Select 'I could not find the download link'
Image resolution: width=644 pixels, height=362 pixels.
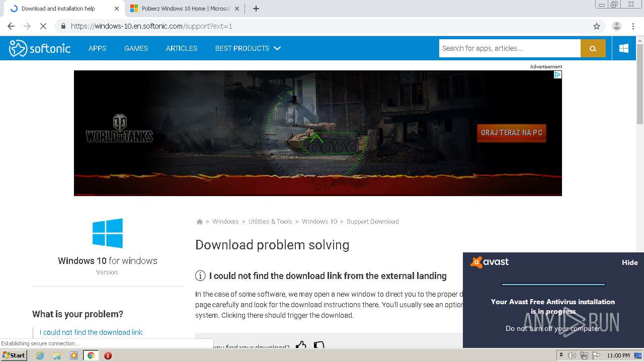pos(91,332)
